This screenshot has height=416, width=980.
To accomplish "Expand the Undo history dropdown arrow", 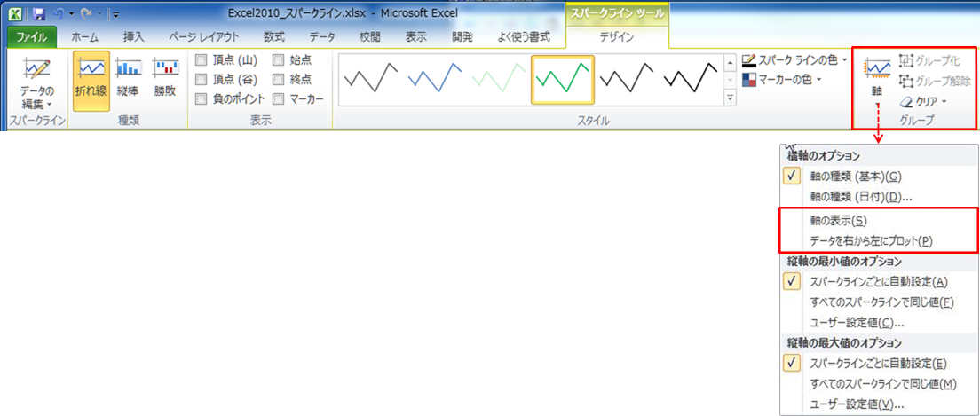I will pyautogui.click(x=70, y=13).
